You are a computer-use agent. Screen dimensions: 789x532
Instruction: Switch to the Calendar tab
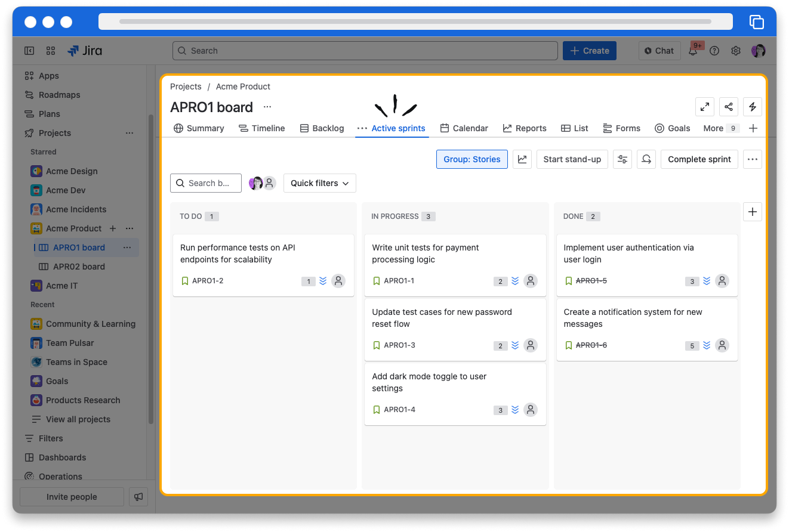coord(464,128)
